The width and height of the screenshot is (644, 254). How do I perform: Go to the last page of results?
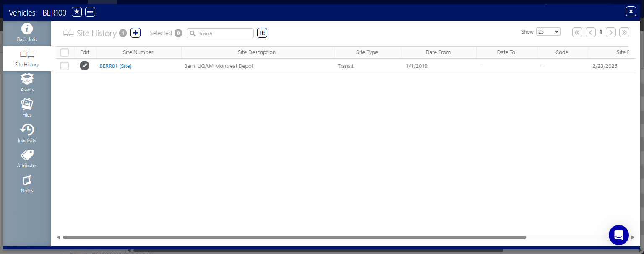[x=624, y=32]
